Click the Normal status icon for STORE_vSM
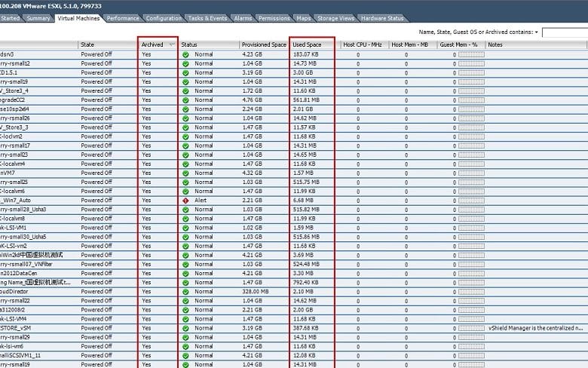 185,328
